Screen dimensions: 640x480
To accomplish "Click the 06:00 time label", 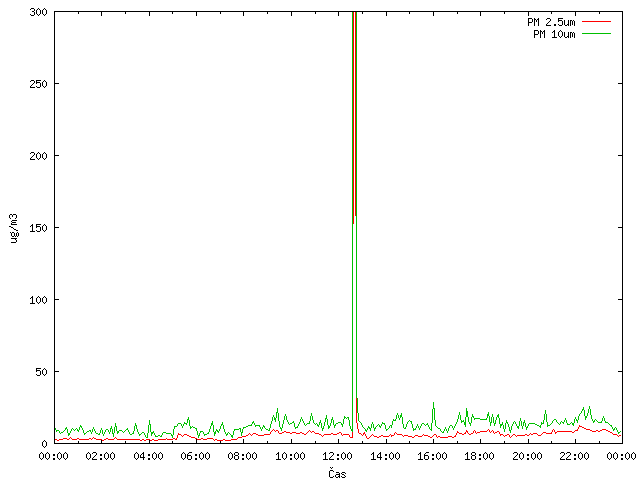I will coord(196,456).
